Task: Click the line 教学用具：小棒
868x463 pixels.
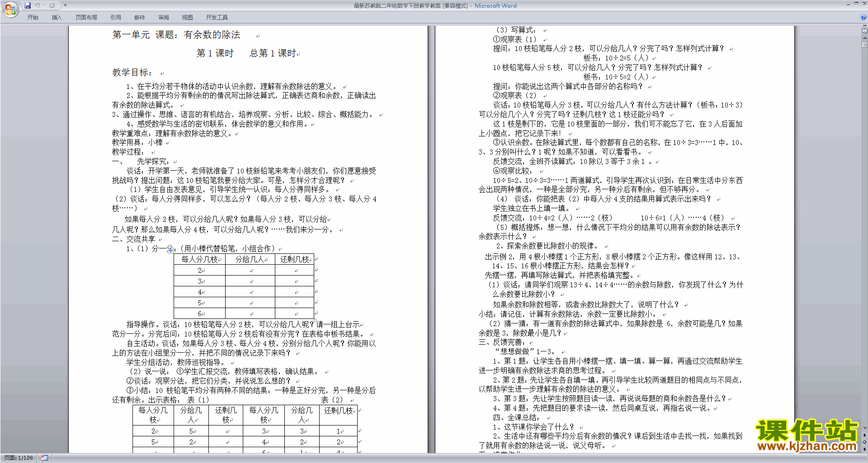Action: (x=137, y=142)
